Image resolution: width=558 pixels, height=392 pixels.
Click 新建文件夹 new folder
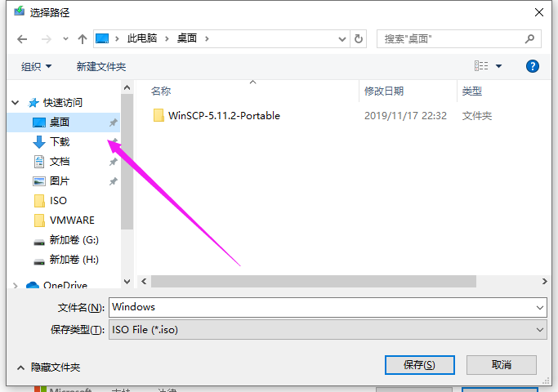(101, 66)
